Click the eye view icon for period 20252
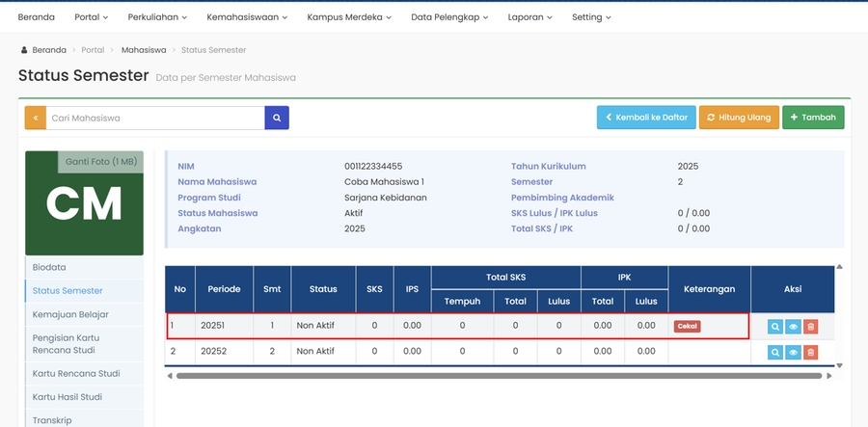 pyautogui.click(x=793, y=352)
